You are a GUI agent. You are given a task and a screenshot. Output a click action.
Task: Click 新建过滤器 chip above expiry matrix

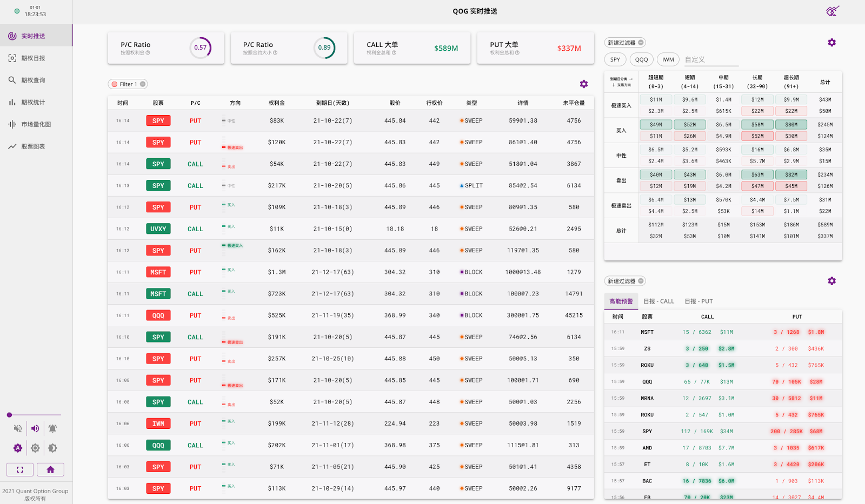click(625, 43)
